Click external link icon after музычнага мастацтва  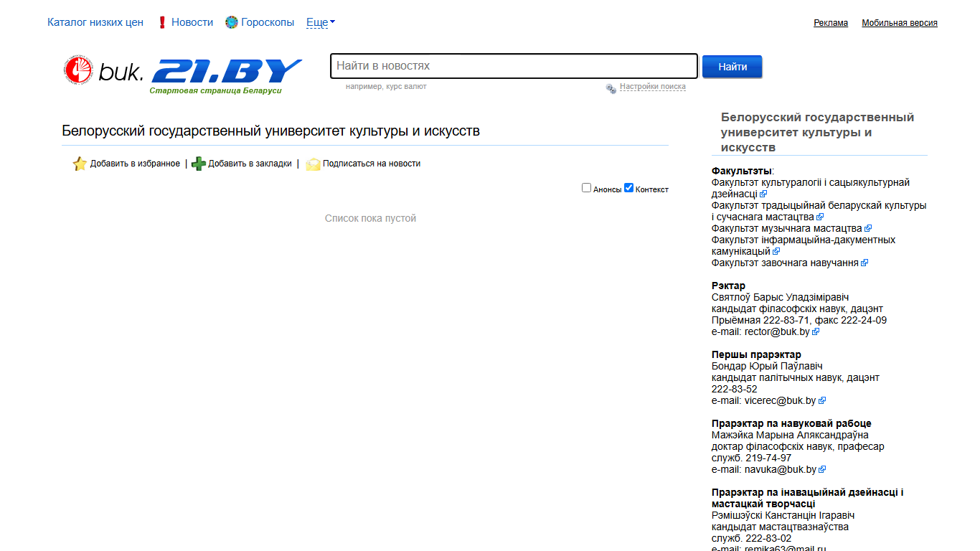tap(868, 228)
